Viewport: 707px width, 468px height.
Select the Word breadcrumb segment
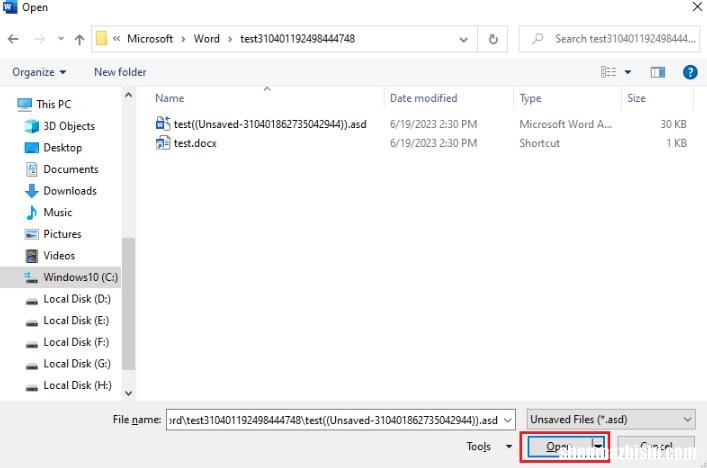tap(207, 39)
